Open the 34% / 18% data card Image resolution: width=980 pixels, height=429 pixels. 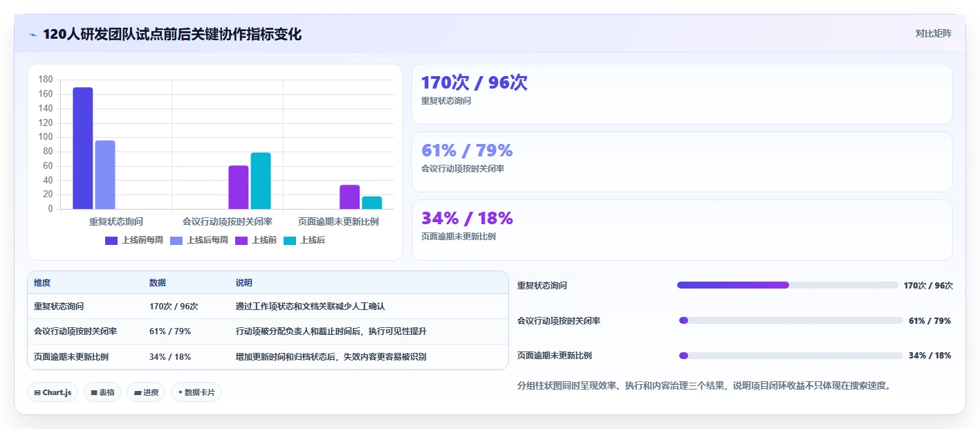pyautogui.click(x=682, y=230)
